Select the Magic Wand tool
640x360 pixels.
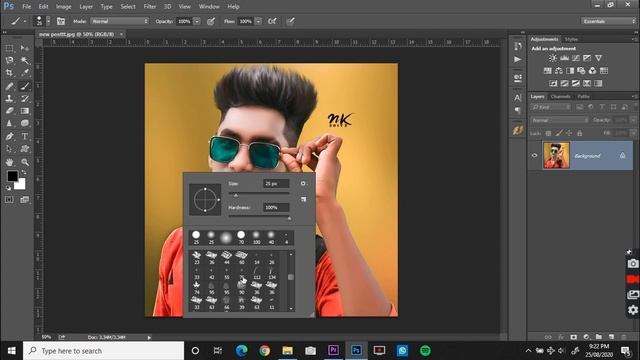pyautogui.click(x=24, y=60)
